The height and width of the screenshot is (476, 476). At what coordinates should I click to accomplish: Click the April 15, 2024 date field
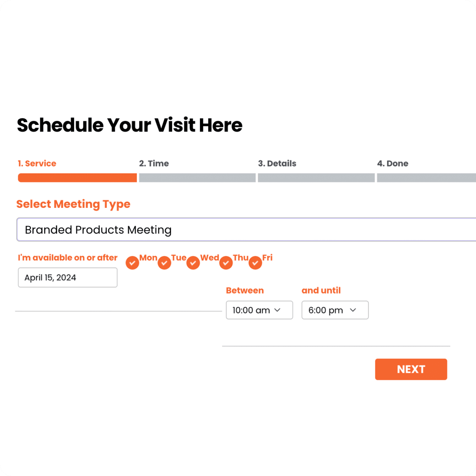68,278
